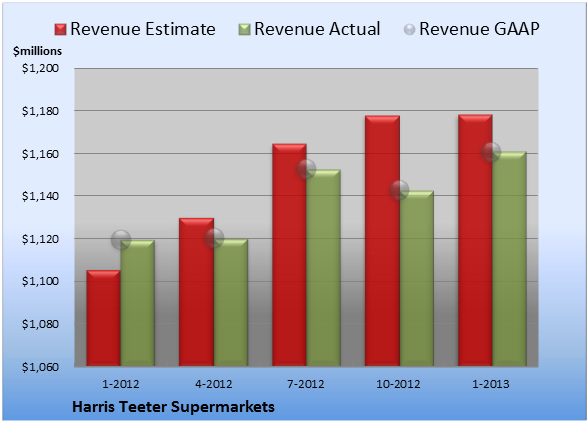Image resolution: width=588 pixels, height=422 pixels.
Task: Click the gray Revenue GAAP legend sphere
Action: point(410,30)
